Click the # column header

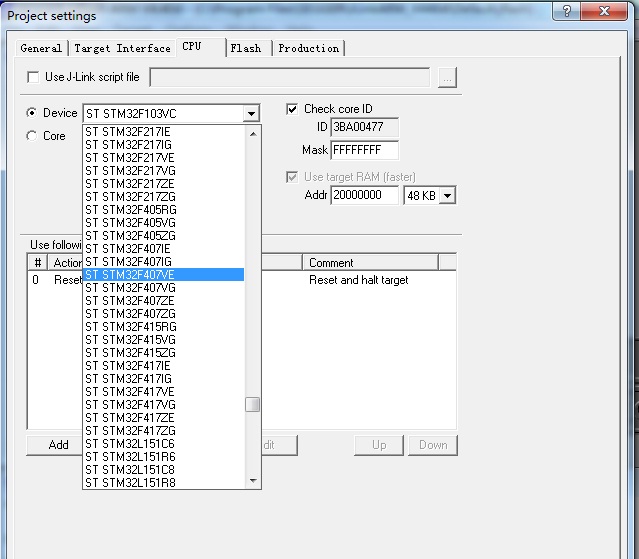(37, 262)
